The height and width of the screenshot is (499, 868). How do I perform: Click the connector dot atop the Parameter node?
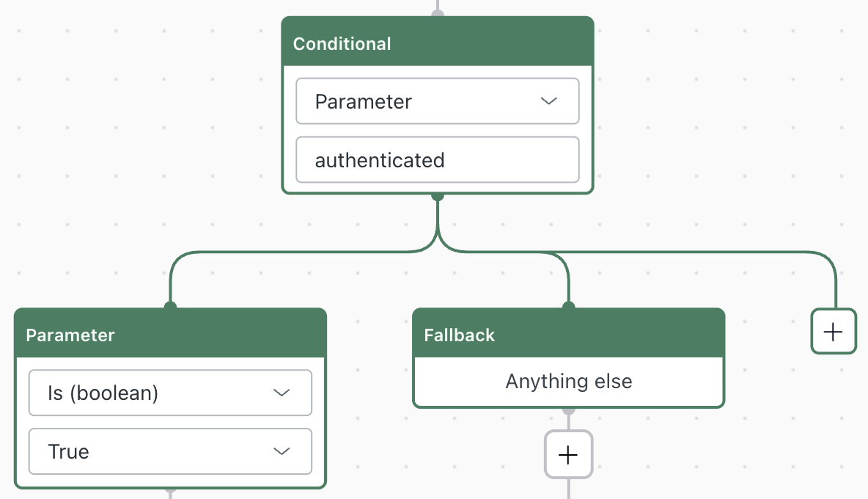tap(170, 307)
